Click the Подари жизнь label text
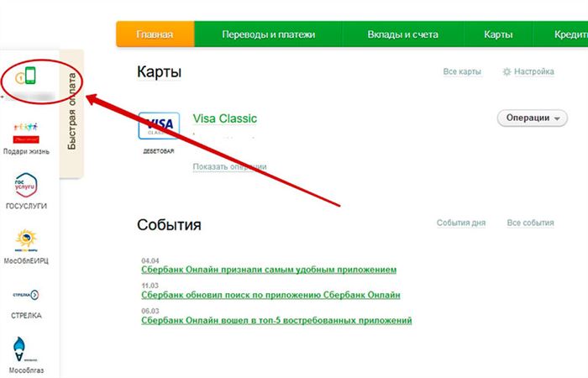 click(26, 151)
